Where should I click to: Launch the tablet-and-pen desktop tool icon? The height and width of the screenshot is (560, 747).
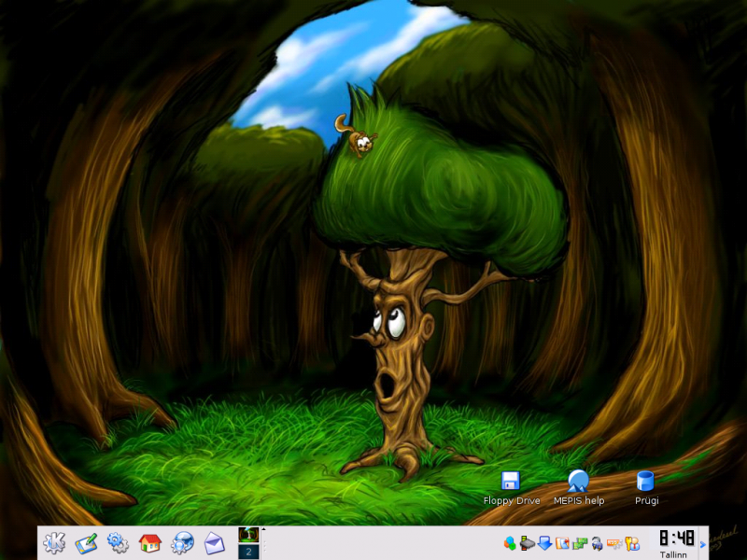[86, 543]
